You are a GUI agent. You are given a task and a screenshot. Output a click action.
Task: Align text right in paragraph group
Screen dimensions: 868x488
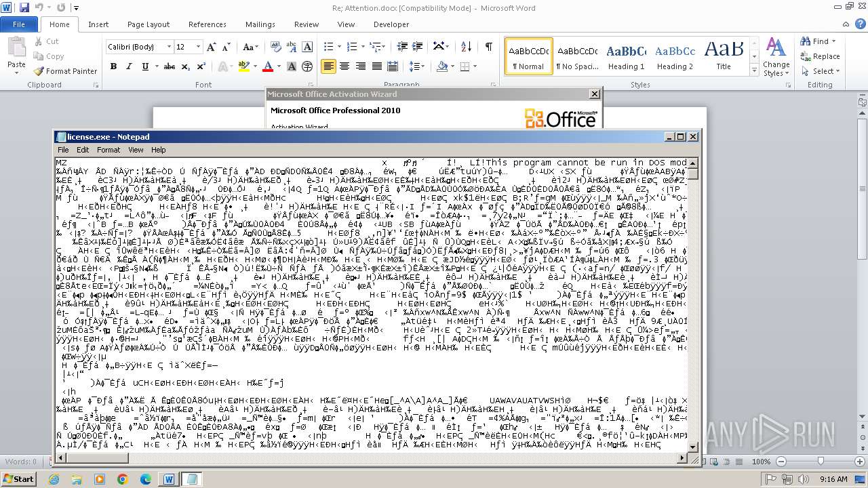[360, 66]
